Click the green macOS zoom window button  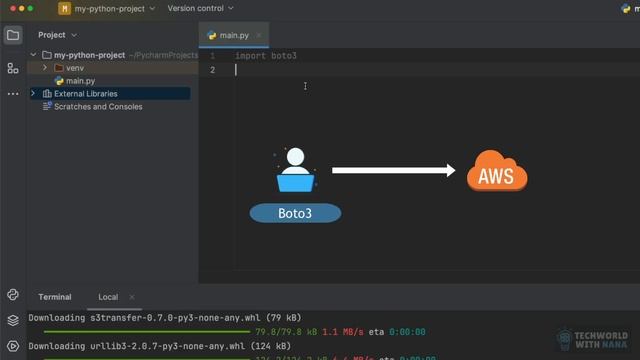[x=31, y=8]
